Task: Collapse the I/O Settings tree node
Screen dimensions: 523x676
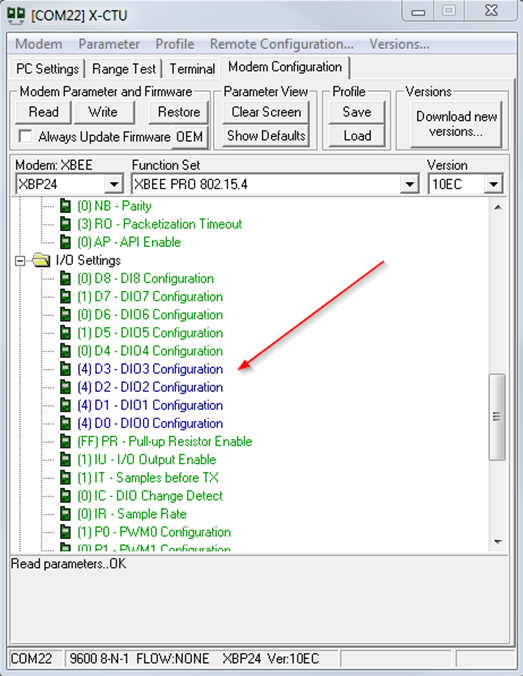Action: (x=20, y=260)
